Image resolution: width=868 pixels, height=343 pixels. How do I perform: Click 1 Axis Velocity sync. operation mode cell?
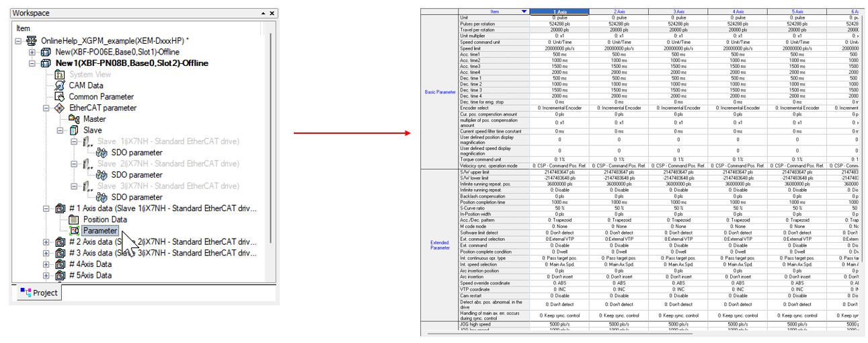pyautogui.click(x=560, y=165)
